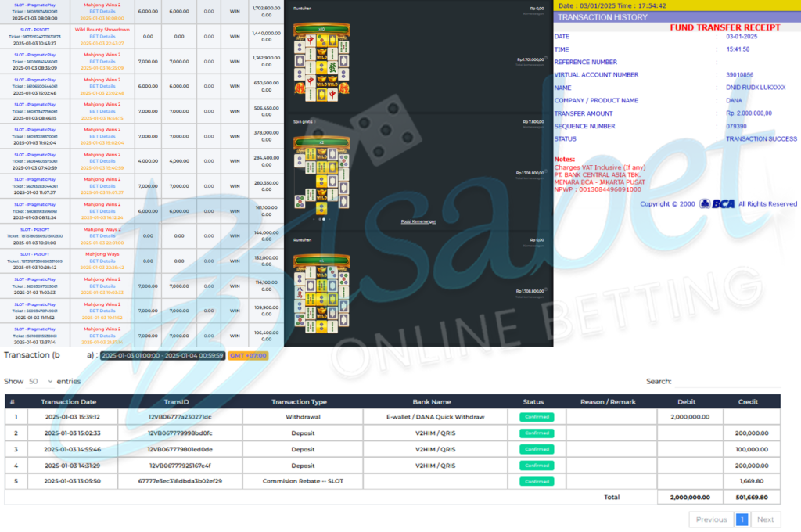The width and height of the screenshot is (801, 532).
Task: Select the 1,440,000.00 win amount cell
Action: (x=266, y=36)
